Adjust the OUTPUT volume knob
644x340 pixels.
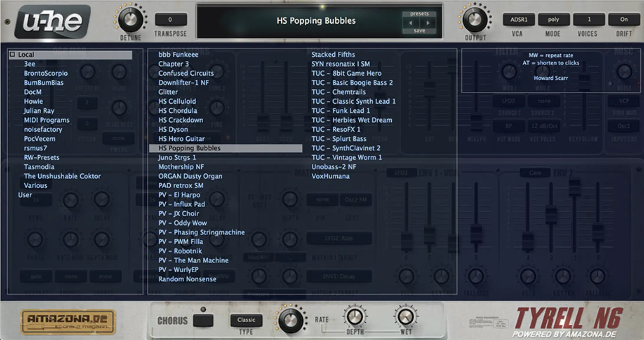pyautogui.click(x=475, y=19)
